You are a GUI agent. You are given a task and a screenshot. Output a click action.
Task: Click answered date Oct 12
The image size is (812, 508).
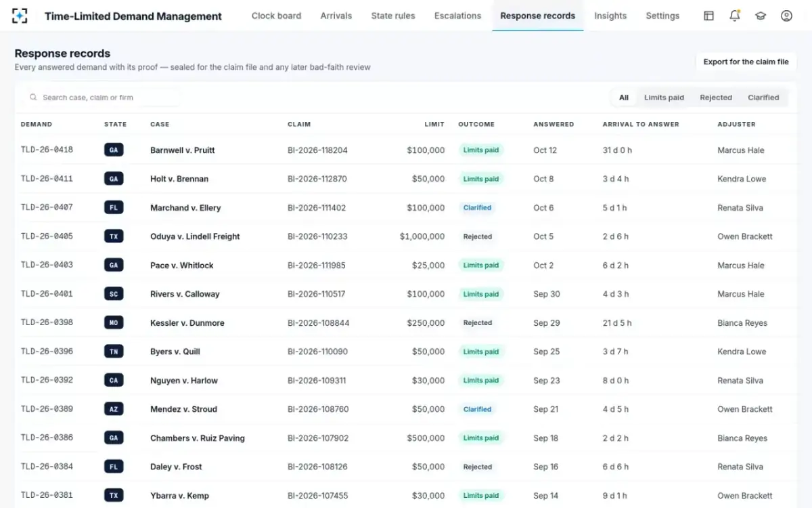click(x=545, y=150)
